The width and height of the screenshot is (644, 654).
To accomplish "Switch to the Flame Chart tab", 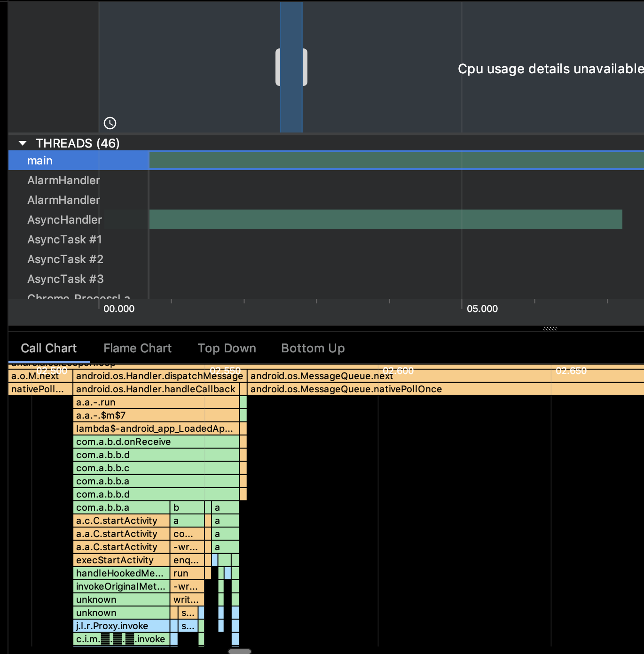I will click(x=137, y=348).
